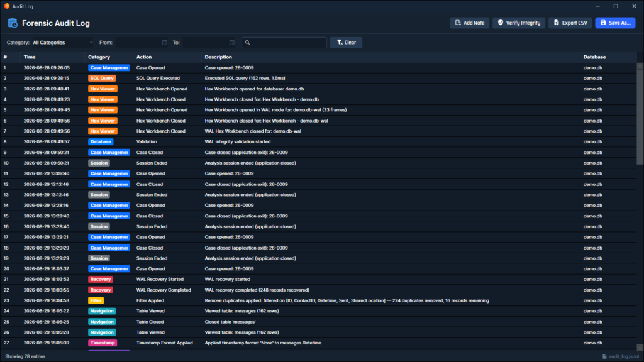This screenshot has height=362, width=644.
Task: Click the audit_log.jsonl file indicator
Action: [x=621, y=356]
